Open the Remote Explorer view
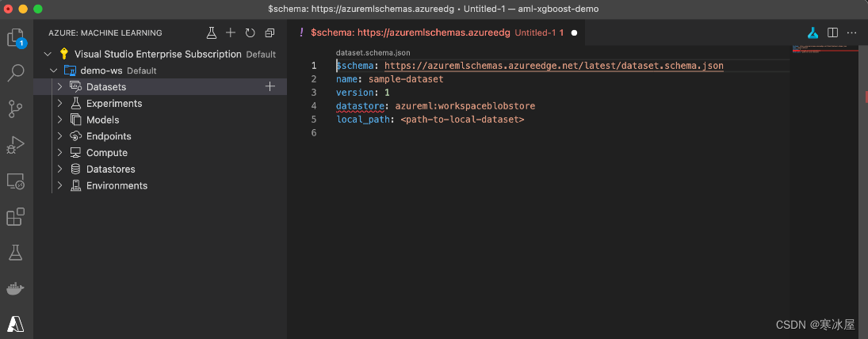The width and height of the screenshot is (868, 339). [x=16, y=181]
